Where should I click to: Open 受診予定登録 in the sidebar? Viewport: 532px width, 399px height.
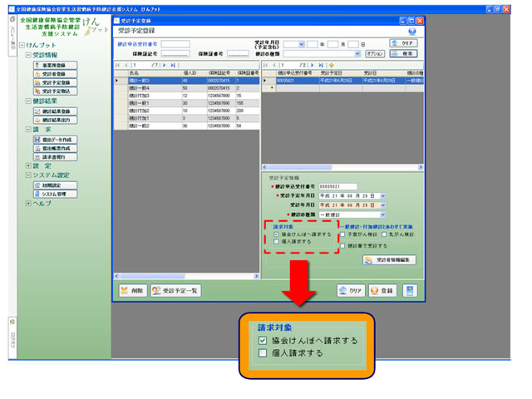(54, 84)
